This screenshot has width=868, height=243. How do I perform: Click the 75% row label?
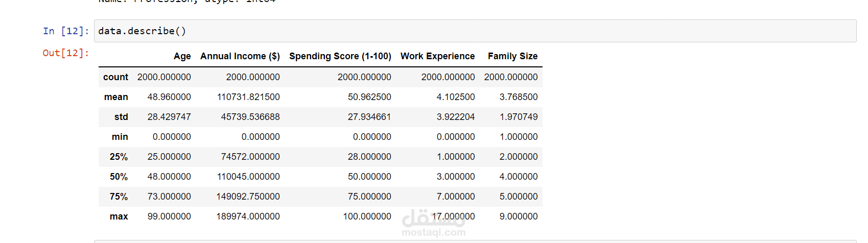click(119, 197)
